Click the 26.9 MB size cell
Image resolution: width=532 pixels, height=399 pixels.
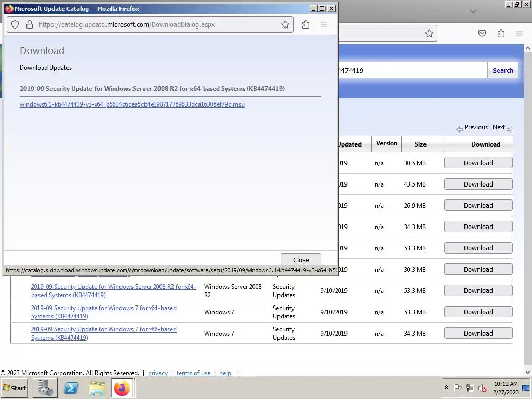(x=415, y=206)
